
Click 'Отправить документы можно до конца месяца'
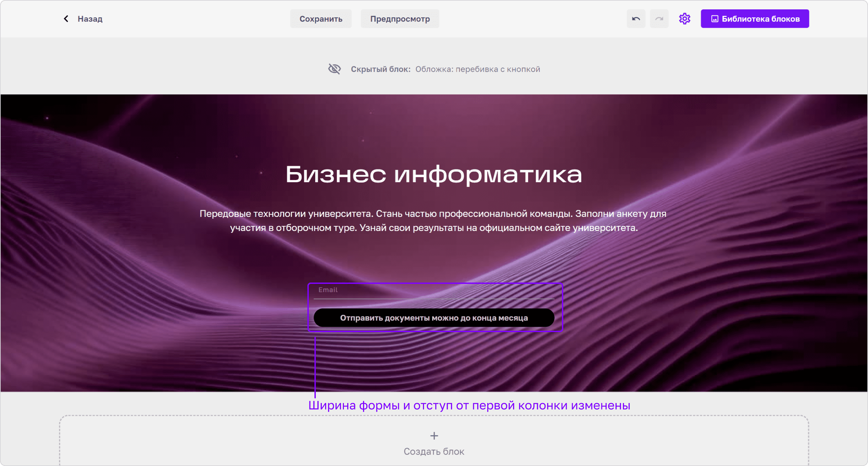[434, 318]
